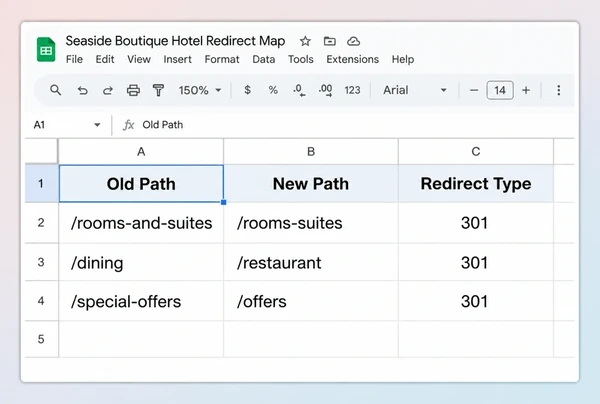The image size is (600, 404).
Task: Check cloud save status icon
Action: (353, 41)
